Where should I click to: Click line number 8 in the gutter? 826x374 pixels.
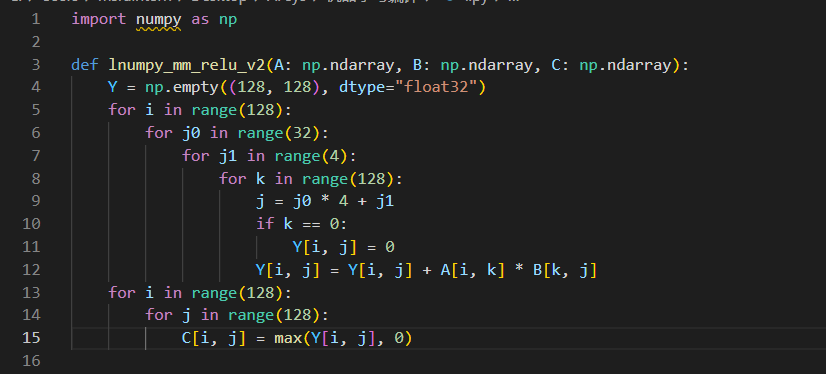click(35, 179)
